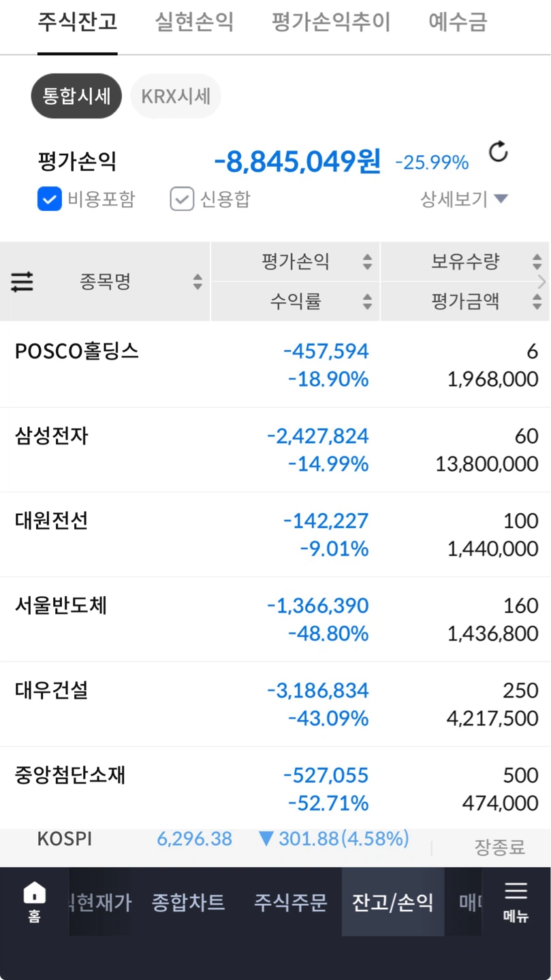
Task: Select the 삼성전자 holding row
Action: point(275,450)
